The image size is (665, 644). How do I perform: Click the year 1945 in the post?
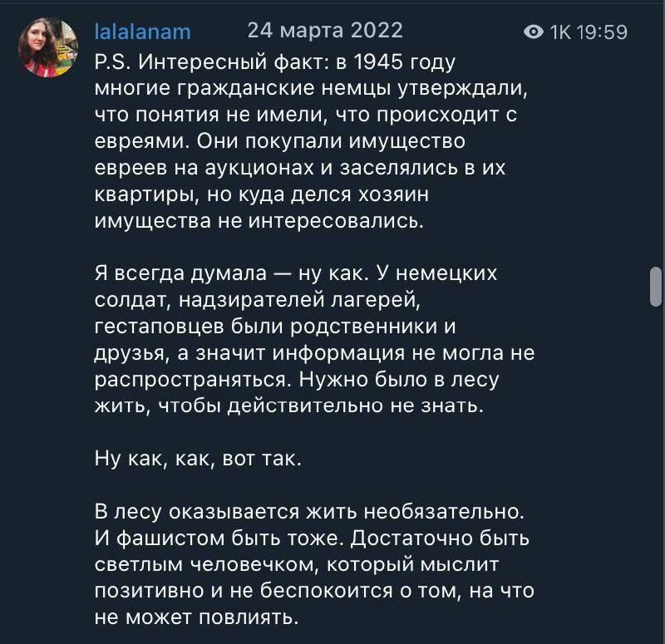pyautogui.click(x=375, y=62)
